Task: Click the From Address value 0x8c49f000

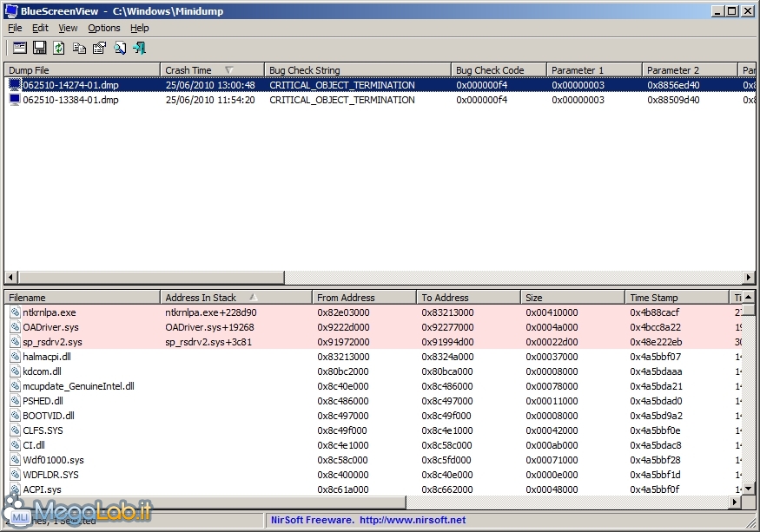Action: (x=342, y=430)
